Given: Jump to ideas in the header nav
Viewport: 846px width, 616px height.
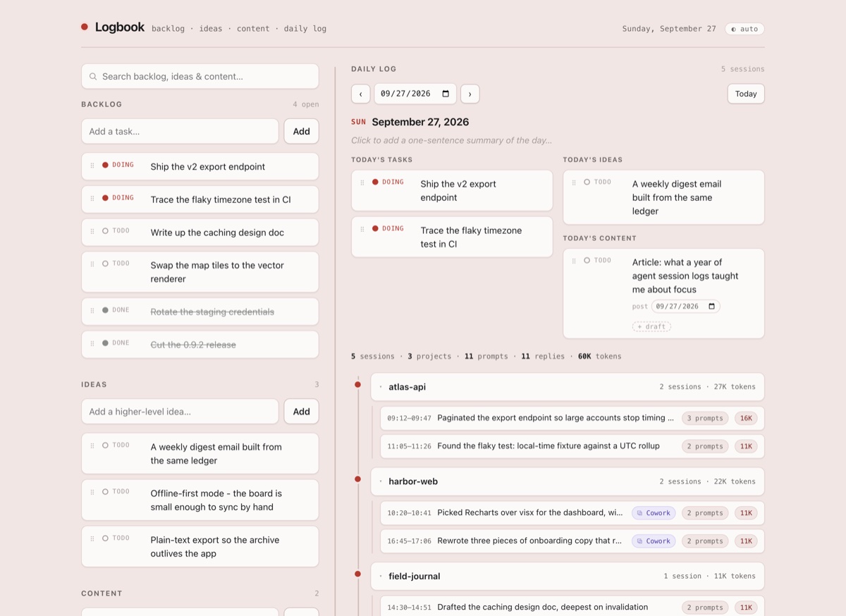Looking at the screenshot, I should [x=211, y=29].
